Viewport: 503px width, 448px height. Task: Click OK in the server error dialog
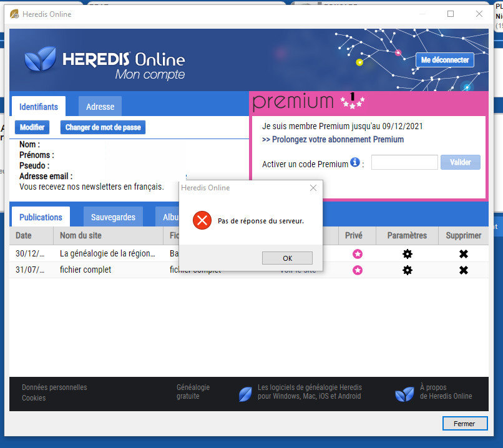tap(287, 258)
